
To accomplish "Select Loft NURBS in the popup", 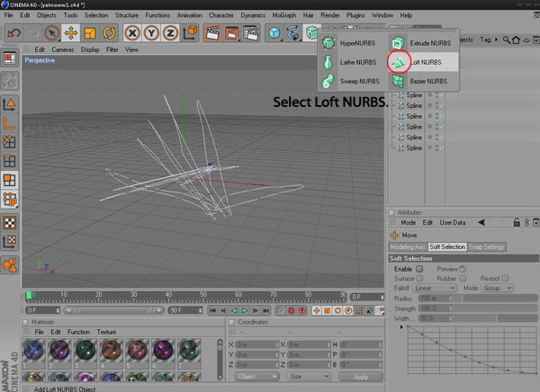I will [x=424, y=62].
